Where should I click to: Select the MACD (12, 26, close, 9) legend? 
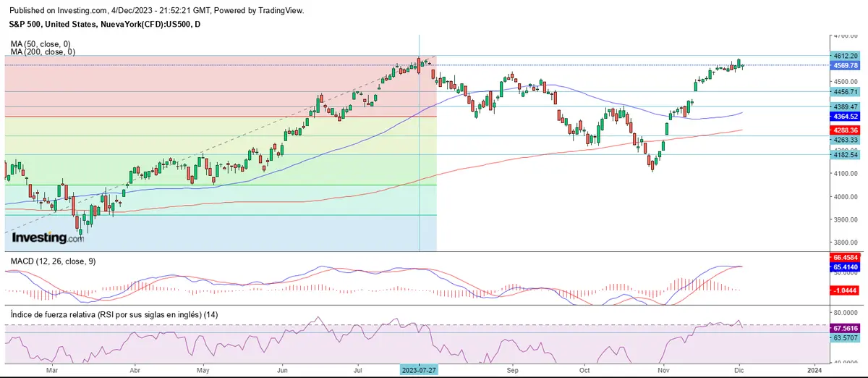click(x=54, y=260)
